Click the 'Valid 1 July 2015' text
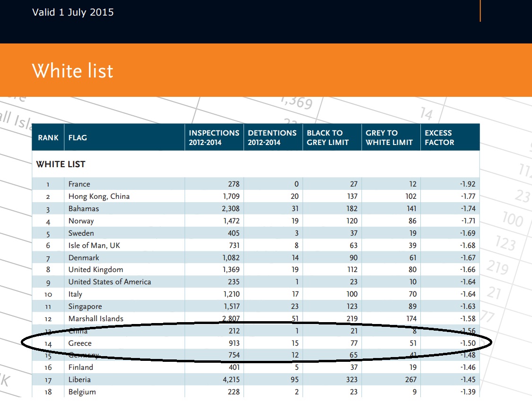This screenshot has height=401, width=532. [x=73, y=13]
